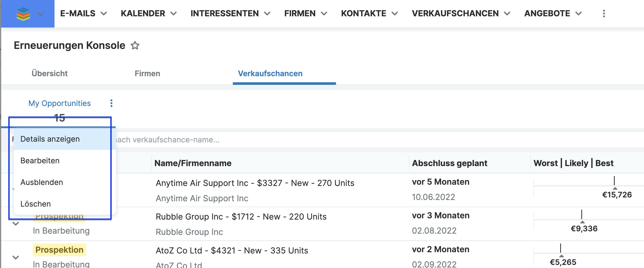
Task: Open the My Opportunities three-dot menu
Action: [111, 103]
